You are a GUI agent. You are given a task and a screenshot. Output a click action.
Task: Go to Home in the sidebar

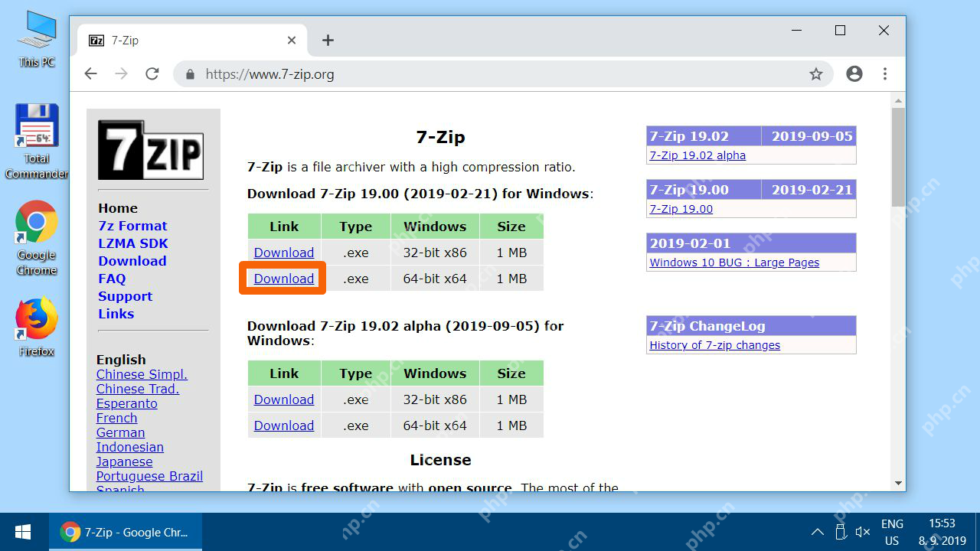pyautogui.click(x=118, y=208)
